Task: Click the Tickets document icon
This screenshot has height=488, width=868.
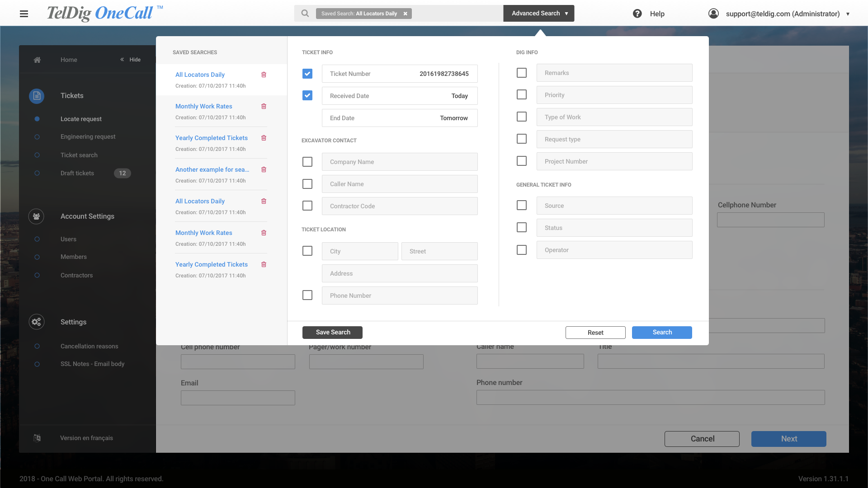Action: tap(37, 96)
